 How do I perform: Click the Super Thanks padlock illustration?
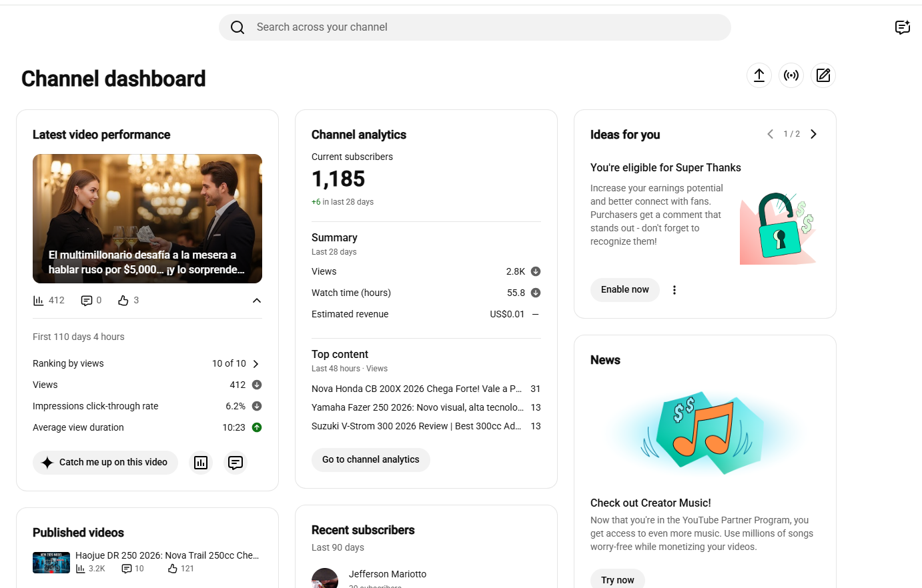tap(779, 229)
